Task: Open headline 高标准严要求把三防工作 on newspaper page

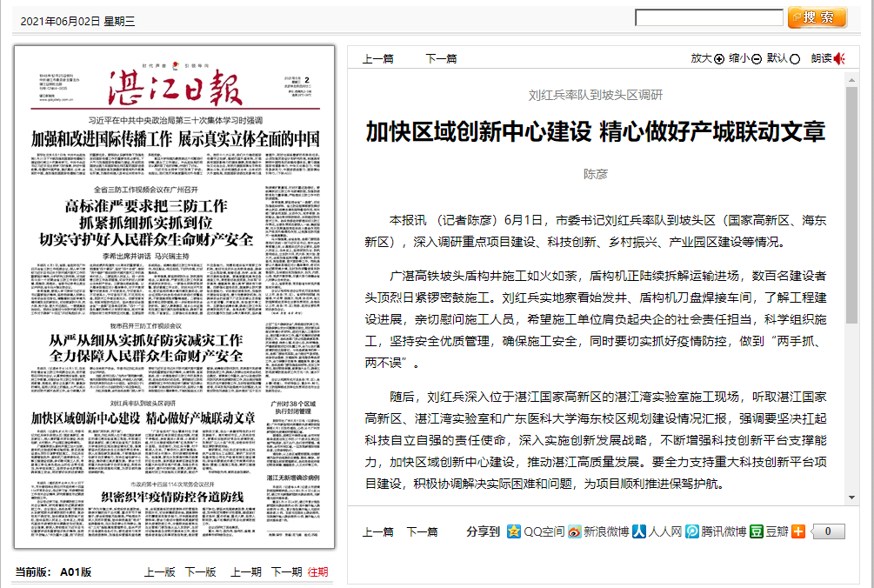Action: (x=146, y=206)
